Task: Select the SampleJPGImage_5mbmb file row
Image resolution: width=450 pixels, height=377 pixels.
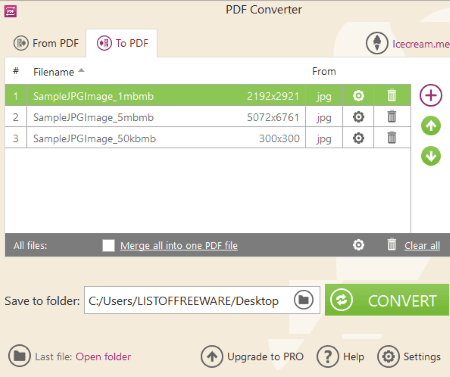Action: (x=208, y=117)
